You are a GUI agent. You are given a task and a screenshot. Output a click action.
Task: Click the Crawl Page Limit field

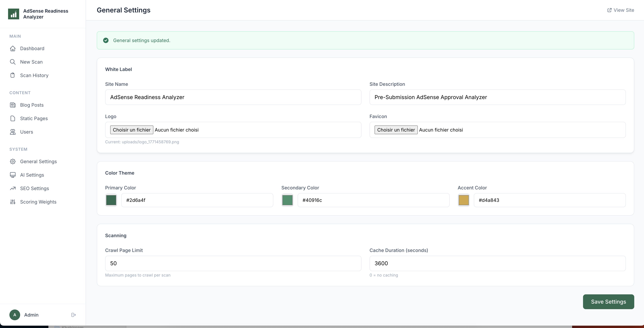pos(233,263)
